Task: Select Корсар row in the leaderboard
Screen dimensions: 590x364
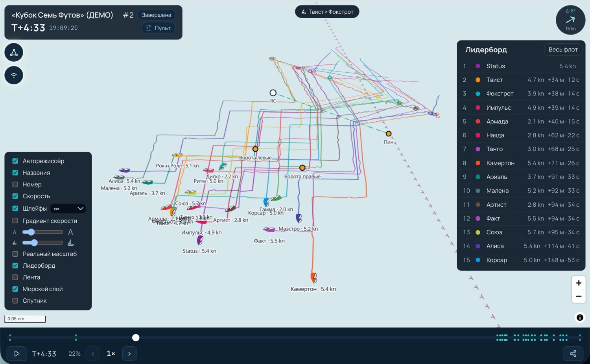Action: 521,260
